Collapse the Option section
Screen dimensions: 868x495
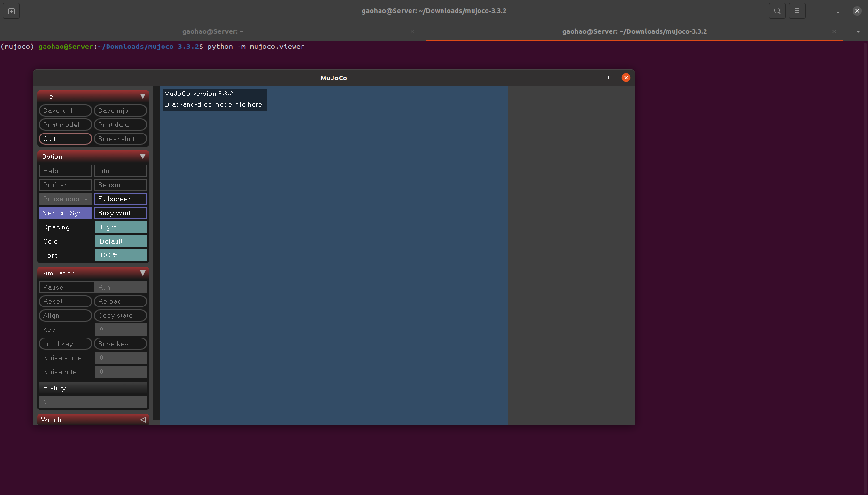pyautogui.click(x=143, y=157)
